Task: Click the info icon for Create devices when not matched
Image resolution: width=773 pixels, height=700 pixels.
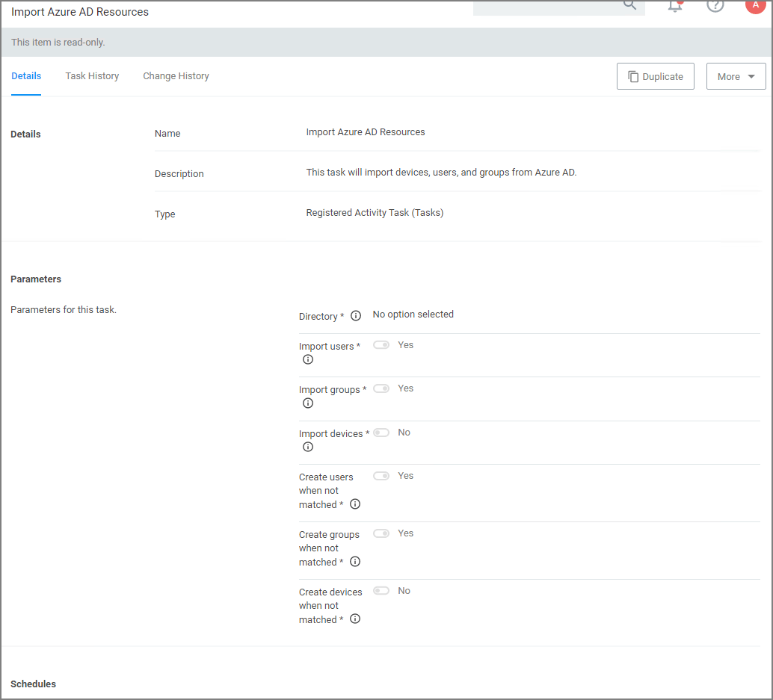Action: 355,619
